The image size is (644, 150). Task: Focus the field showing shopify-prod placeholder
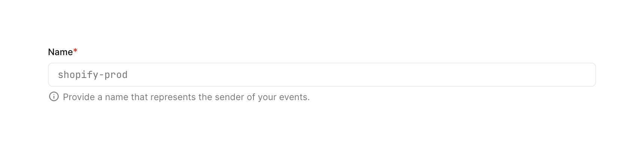(x=322, y=75)
